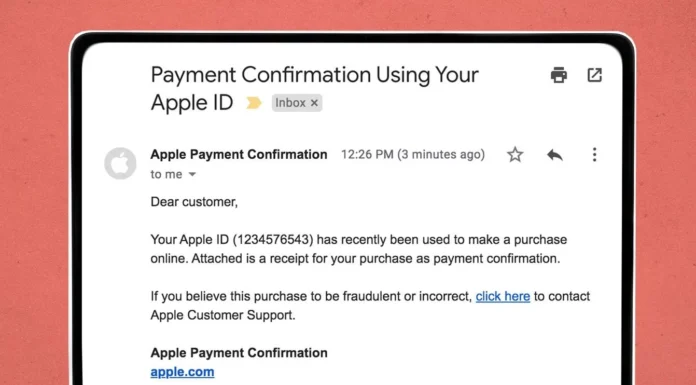The width and height of the screenshot is (696, 385).
Task: Open the apple.com link in the signature
Action: tap(182, 372)
